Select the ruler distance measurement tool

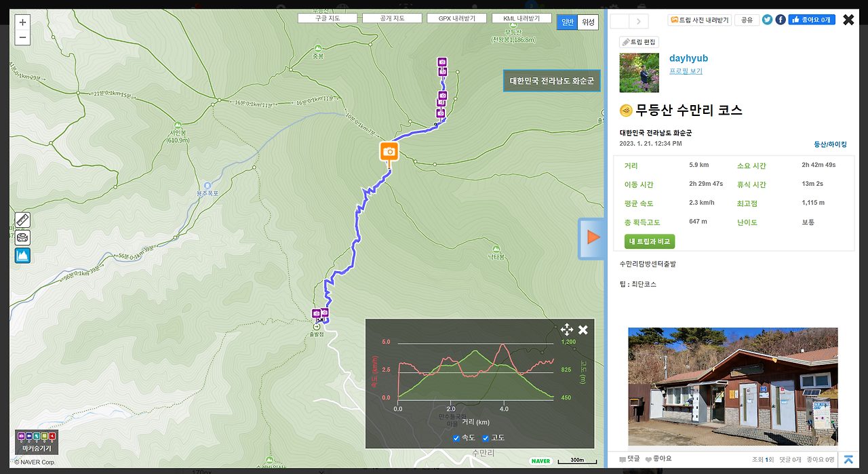click(22, 220)
